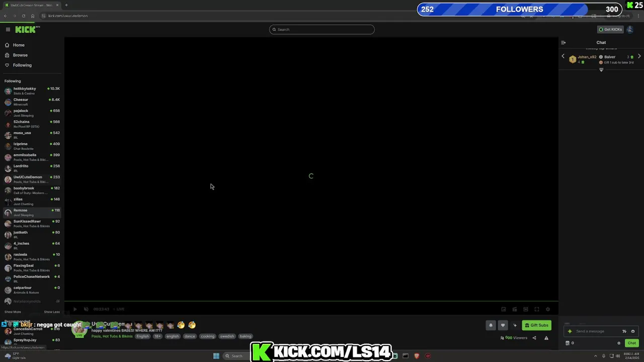Viewport: 644px width, 362px height.
Task: Open LordHito channel in Following
Action: [x=32, y=168]
